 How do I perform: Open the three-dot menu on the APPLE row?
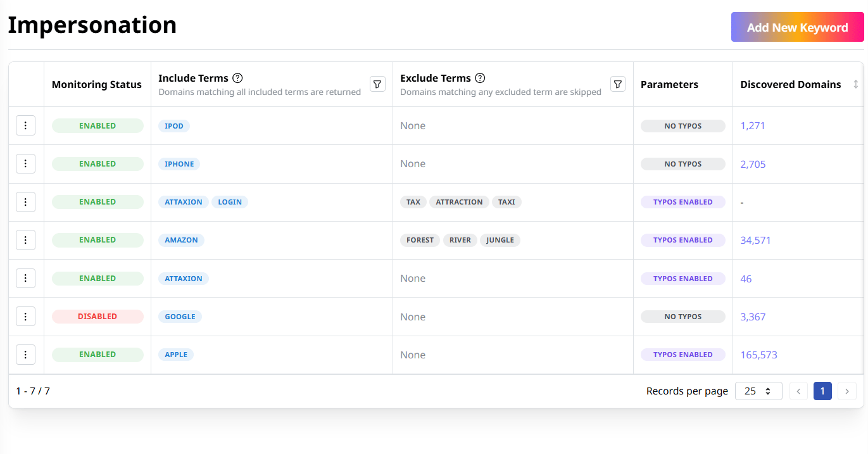click(25, 354)
